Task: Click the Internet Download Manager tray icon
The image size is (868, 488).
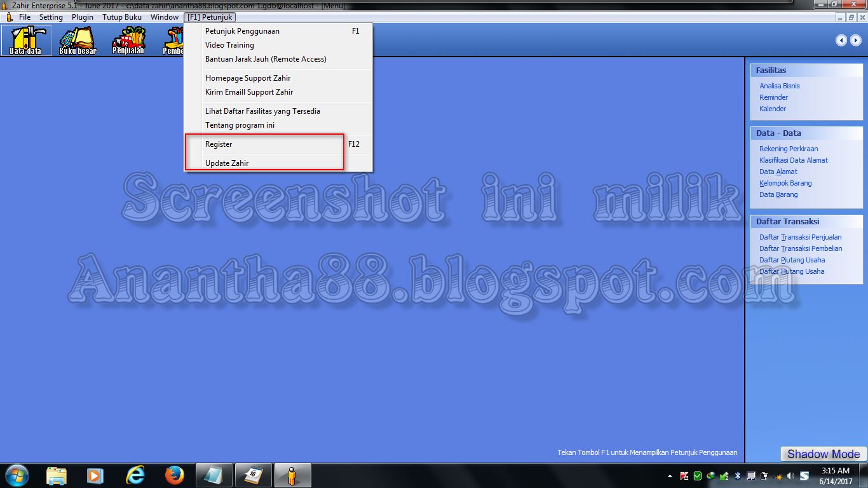Action: tap(710, 476)
